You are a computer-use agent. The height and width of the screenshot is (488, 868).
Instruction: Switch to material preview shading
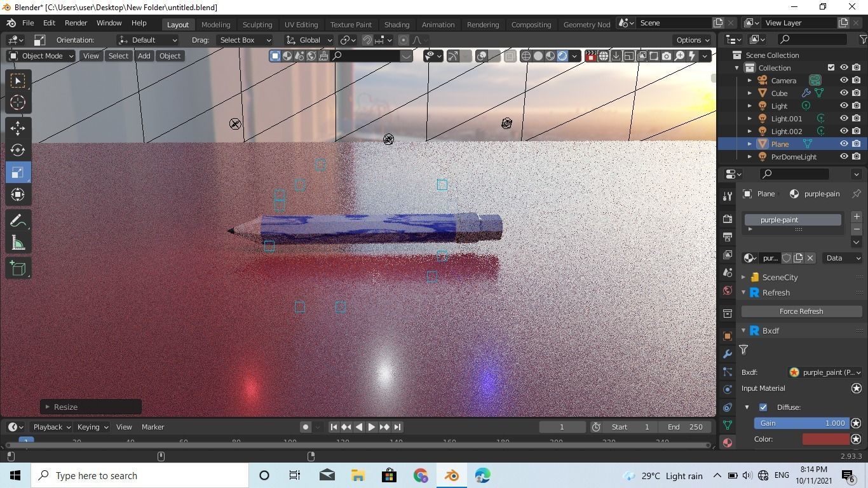[x=550, y=56]
